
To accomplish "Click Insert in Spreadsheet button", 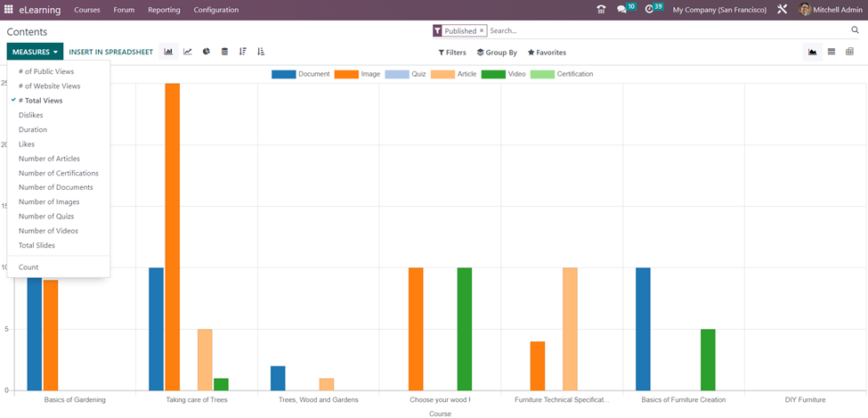I will [x=111, y=52].
